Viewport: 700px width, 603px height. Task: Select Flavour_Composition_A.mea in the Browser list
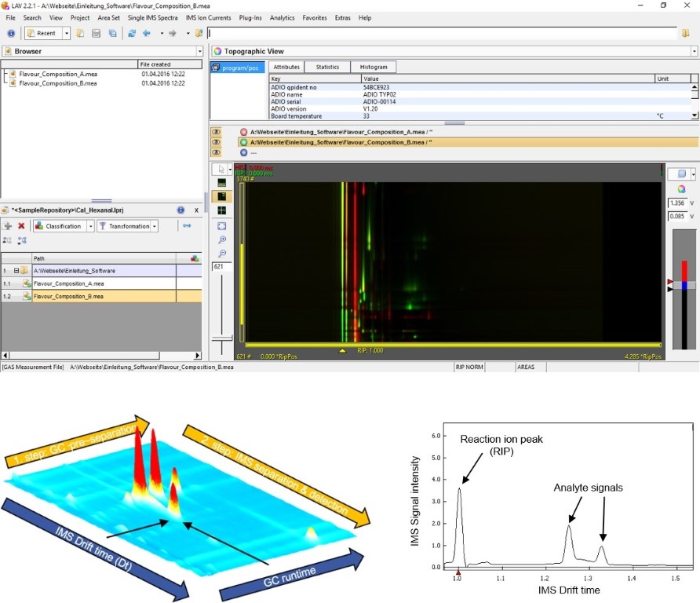coord(58,74)
